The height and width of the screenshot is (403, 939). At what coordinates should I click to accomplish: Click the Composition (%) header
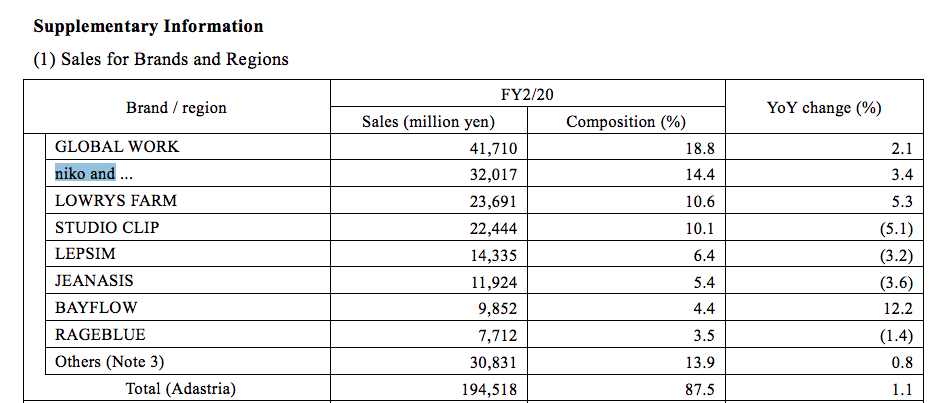(x=626, y=122)
